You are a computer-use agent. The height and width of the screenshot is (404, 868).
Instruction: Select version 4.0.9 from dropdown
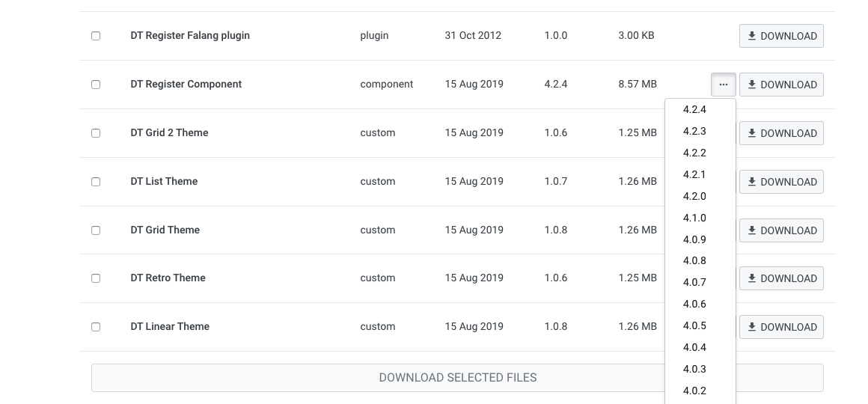click(694, 239)
